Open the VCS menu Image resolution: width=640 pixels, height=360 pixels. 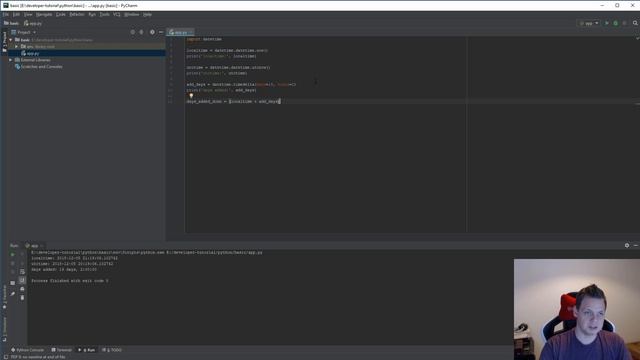(117, 14)
